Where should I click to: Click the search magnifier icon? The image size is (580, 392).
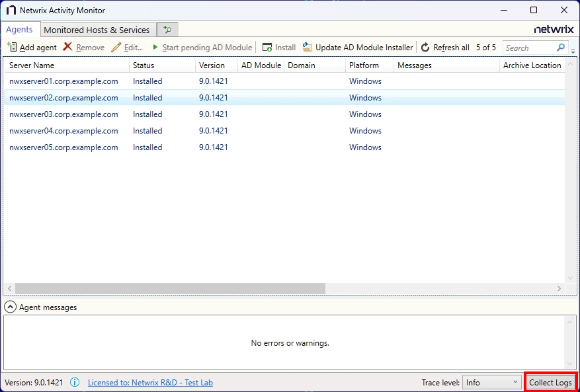coord(561,48)
